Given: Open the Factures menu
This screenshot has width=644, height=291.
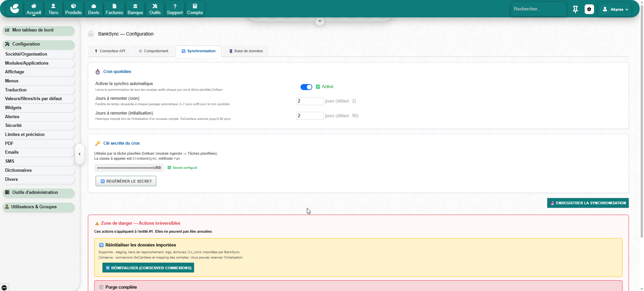Looking at the screenshot, I should (114, 9).
